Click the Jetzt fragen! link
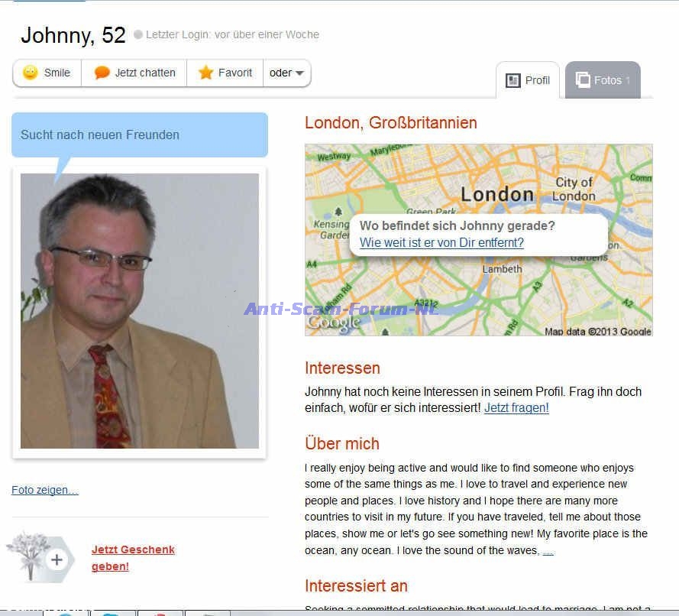The width and height of the screenshot is (679, 616). [516, 407]
